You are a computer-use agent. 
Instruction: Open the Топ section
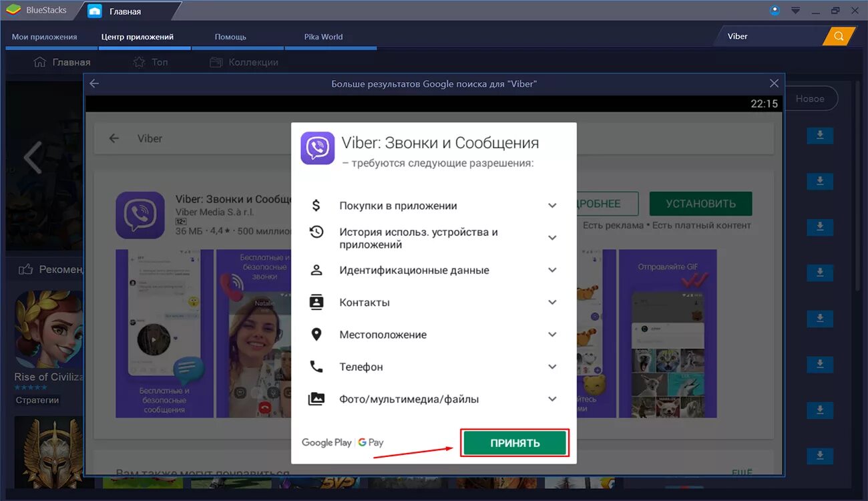(150, 62)
